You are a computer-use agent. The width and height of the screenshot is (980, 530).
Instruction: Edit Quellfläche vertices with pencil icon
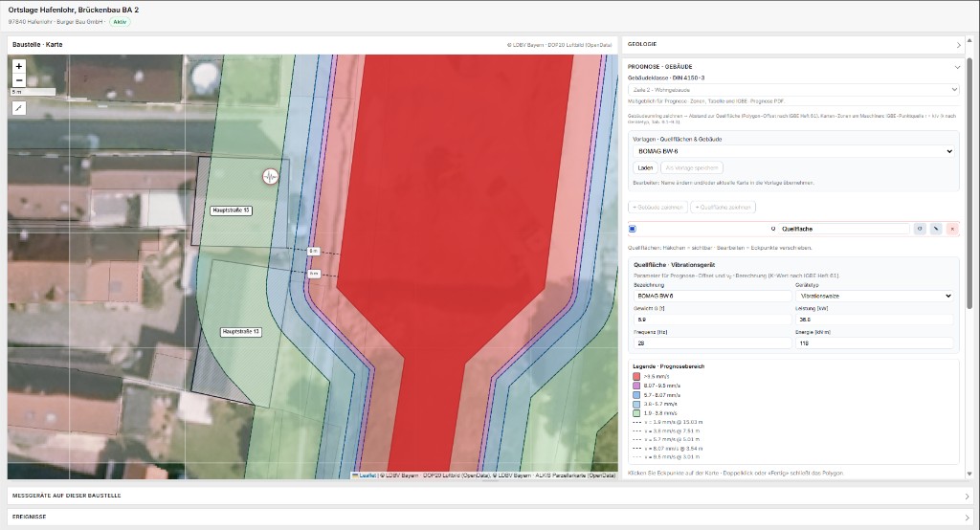[936, 229]
